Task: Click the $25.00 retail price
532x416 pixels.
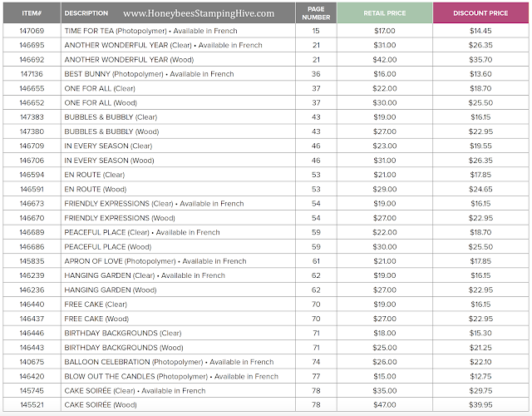Action: coord(384,348)
